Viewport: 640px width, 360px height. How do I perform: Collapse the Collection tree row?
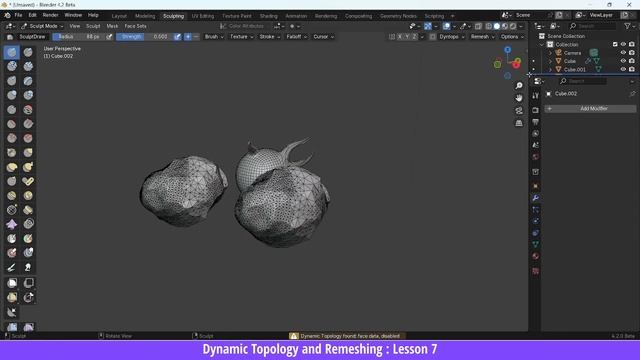(x=542, y=44)
